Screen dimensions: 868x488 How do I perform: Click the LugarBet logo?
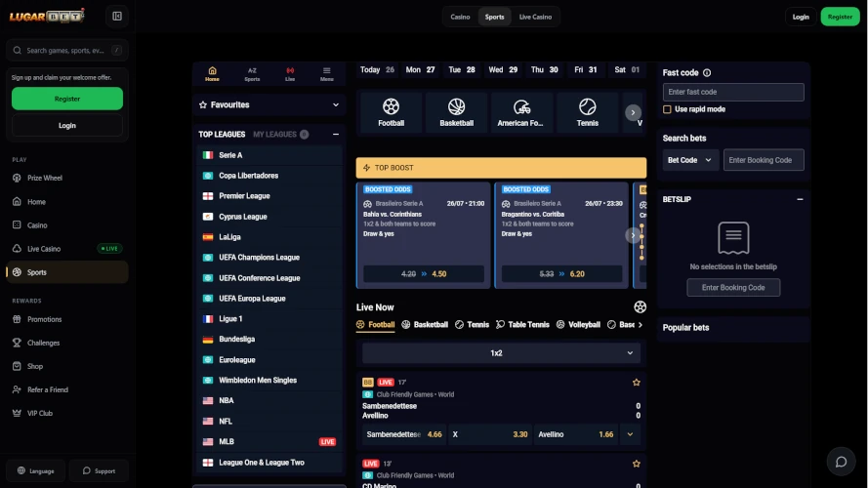[47, 16]
